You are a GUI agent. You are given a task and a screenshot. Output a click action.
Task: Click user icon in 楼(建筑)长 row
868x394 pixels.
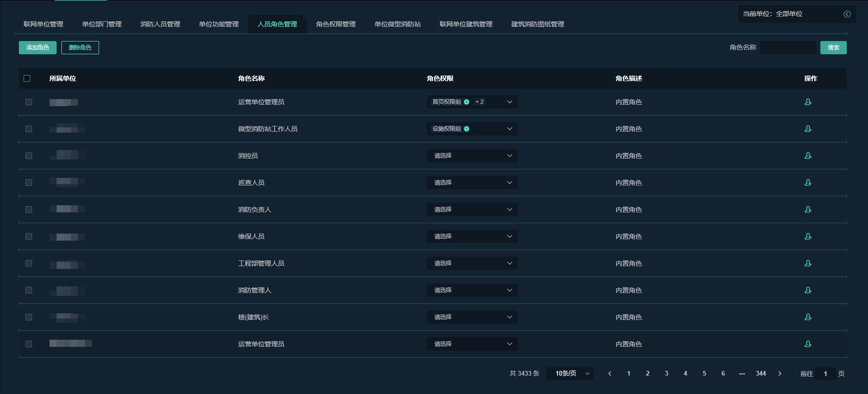[x=808, y=317]
